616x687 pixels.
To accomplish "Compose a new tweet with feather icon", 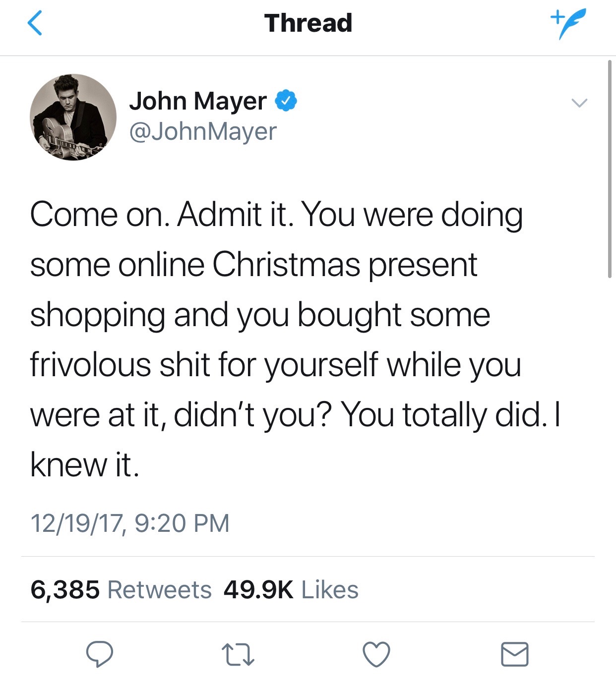I will tap(568, 23).
